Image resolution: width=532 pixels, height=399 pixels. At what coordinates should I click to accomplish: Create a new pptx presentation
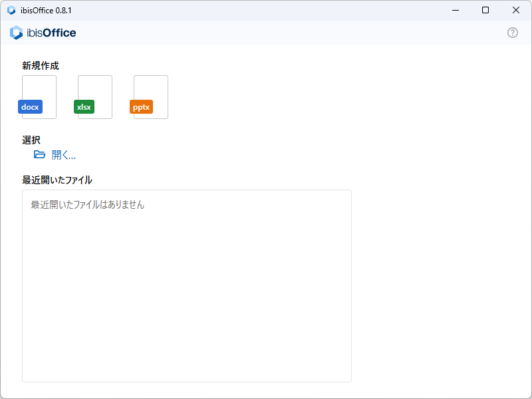point(149,97)
